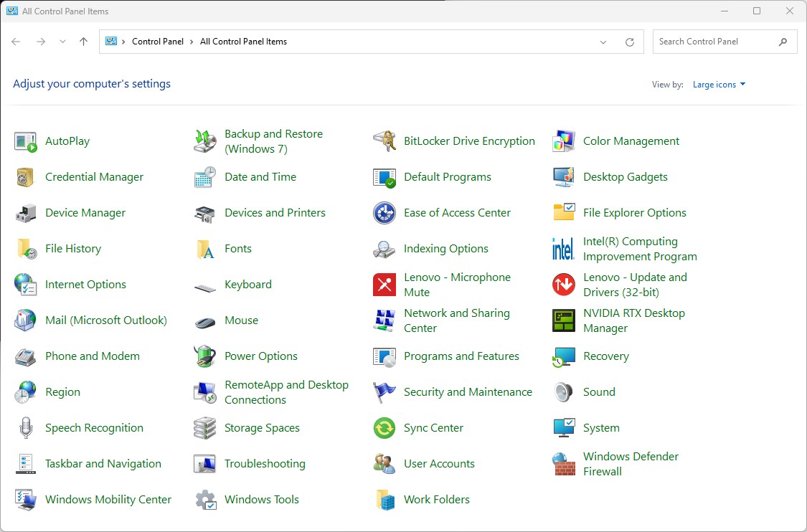This screenshot has height=532, width=807.
Task: Select Control Panel breadcrumb segment
Action: click(158, 42)
